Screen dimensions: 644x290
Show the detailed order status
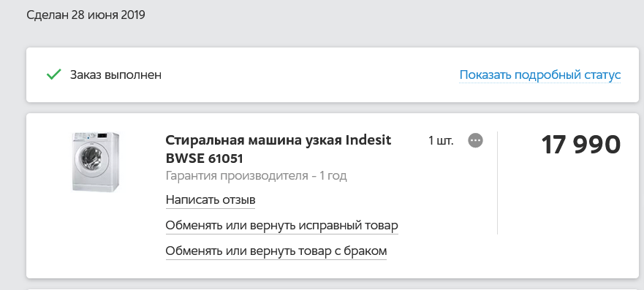(x=539, y=75)
